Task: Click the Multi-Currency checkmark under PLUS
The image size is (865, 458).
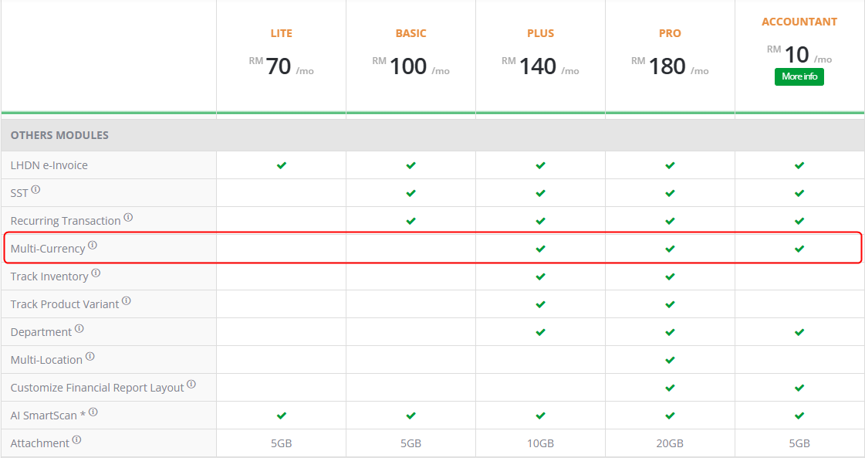Action: [541, 249]
